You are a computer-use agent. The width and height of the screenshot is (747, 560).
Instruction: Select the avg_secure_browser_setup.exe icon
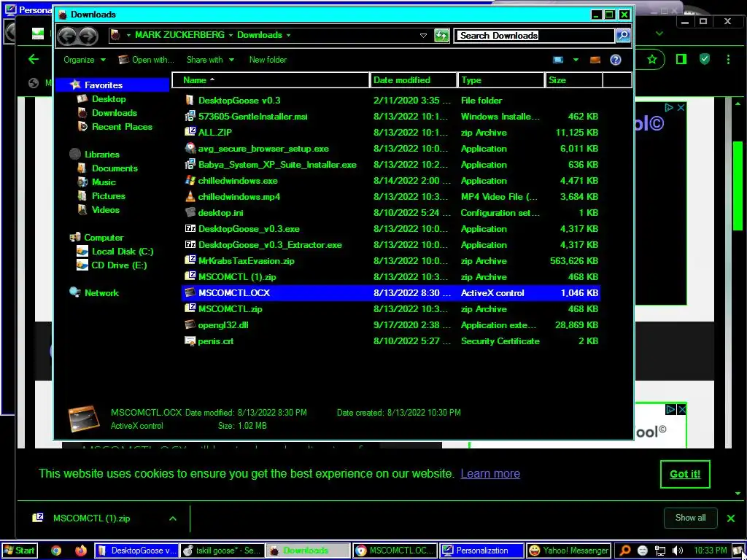pyautogui.click(x=190, y=149)
